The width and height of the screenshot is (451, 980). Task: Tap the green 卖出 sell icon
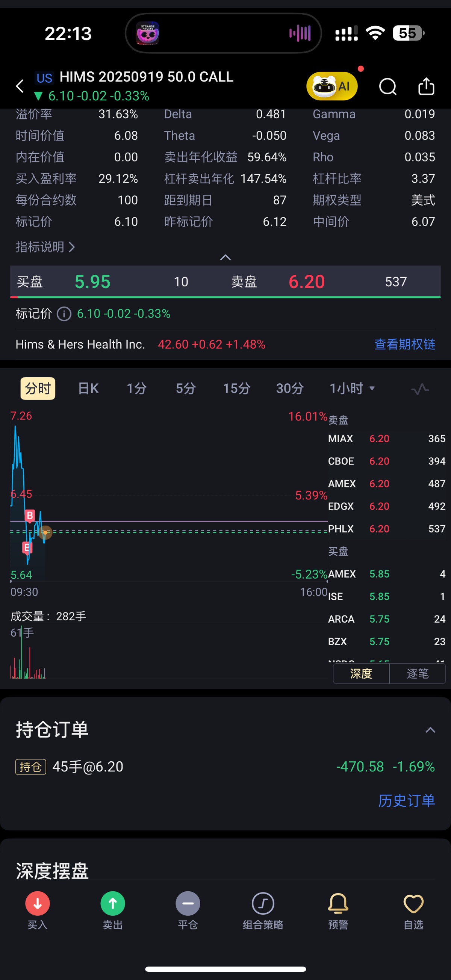[x=113, y=904]
